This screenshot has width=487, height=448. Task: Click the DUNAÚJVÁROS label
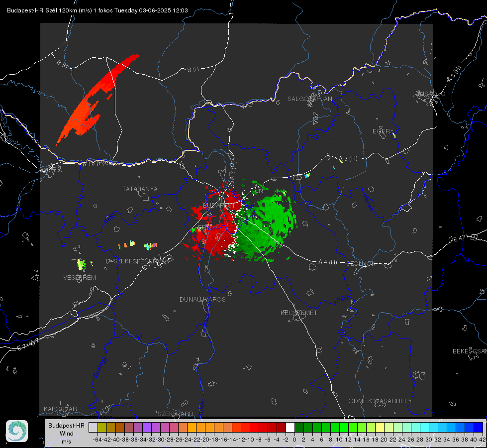pyautogui.click(x=202, y=299)
